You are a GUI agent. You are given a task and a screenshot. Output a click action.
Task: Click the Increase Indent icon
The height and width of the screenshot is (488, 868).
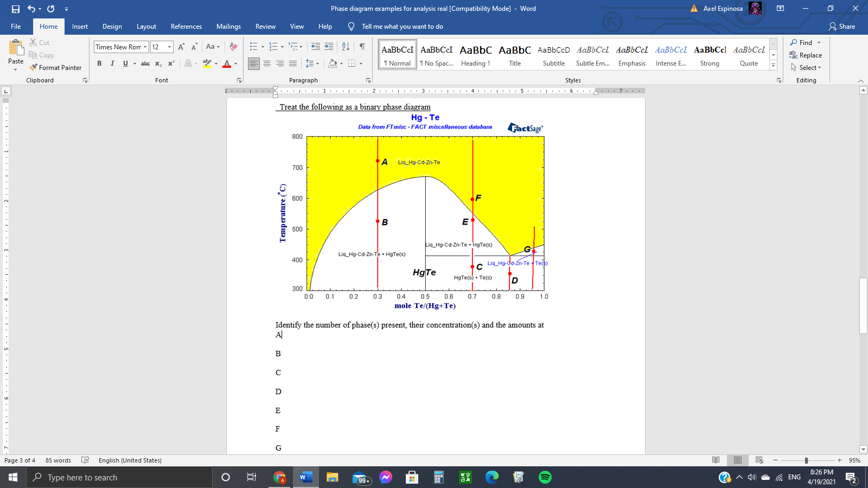(329, 47)
